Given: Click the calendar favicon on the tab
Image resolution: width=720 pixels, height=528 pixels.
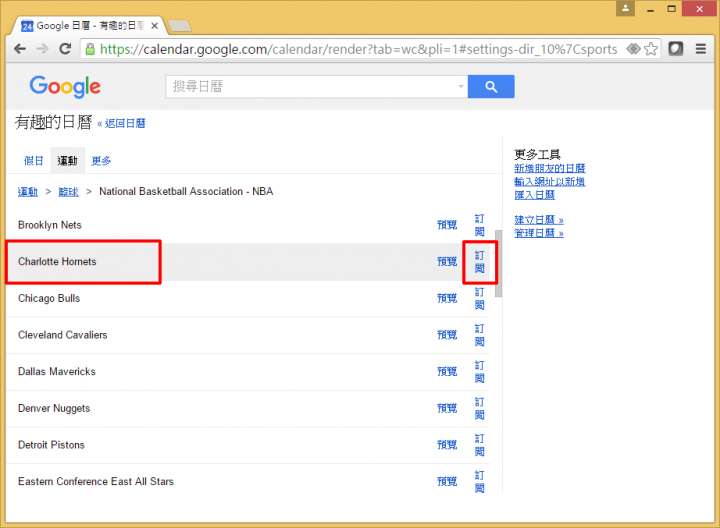Looking at the screenshot, I should click(27, 26).
